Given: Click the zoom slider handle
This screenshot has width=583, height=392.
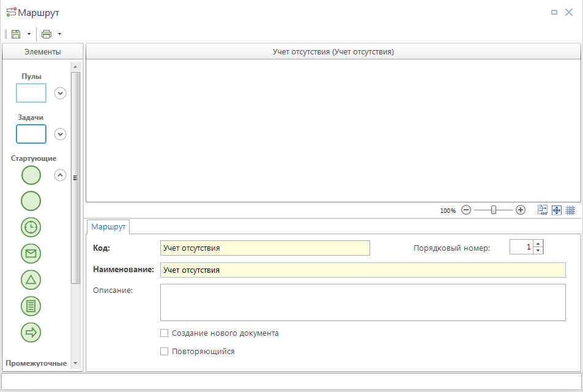Looking at the screenshot, I should coord(494,210).
